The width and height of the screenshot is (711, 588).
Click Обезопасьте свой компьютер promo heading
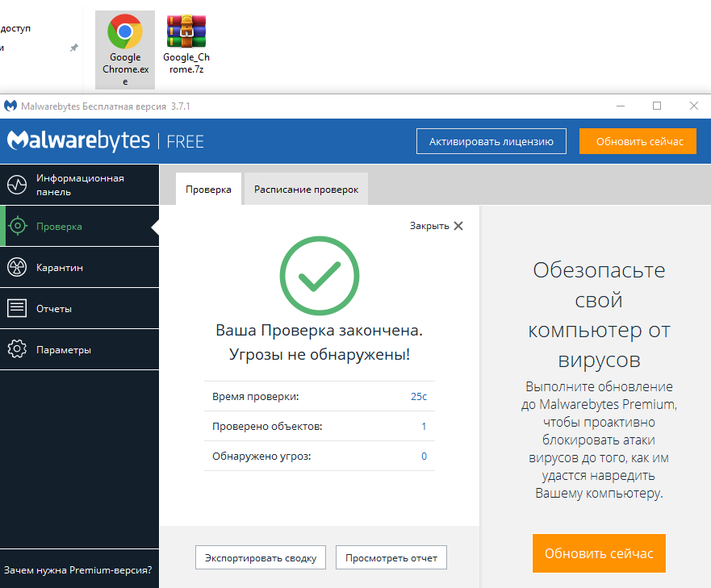pyautogui.click(x=599, y=315)
